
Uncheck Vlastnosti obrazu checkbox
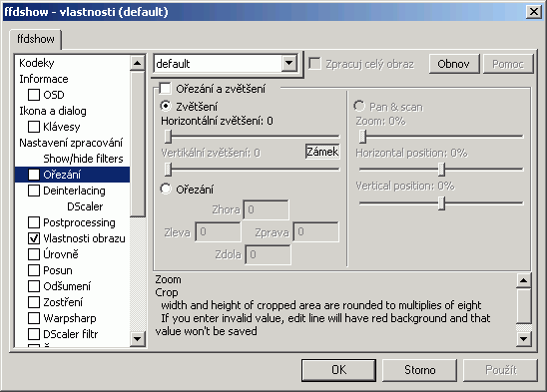tap(34, 238)
